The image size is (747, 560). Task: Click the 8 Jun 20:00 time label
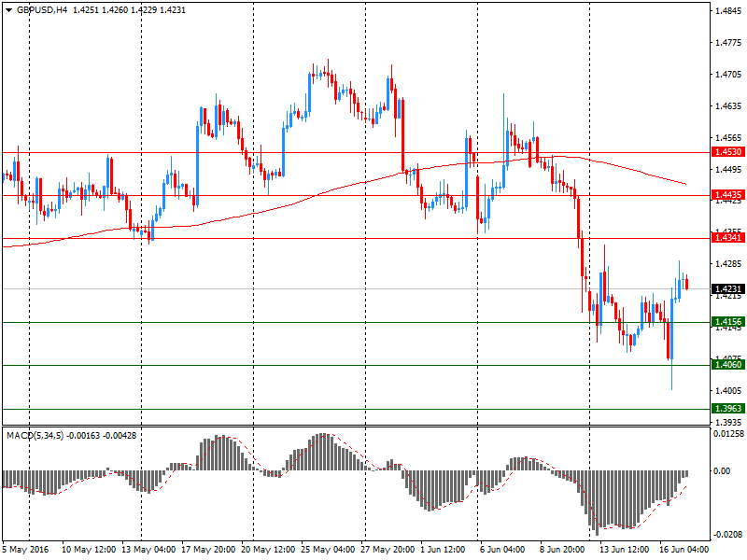pos(562,550)
